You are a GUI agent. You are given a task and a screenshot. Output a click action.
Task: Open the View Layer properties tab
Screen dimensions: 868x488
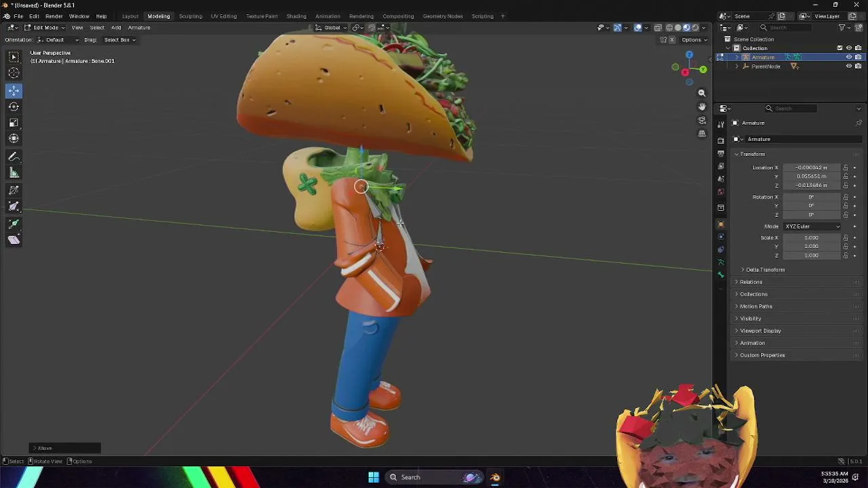[x=721, y=167]
